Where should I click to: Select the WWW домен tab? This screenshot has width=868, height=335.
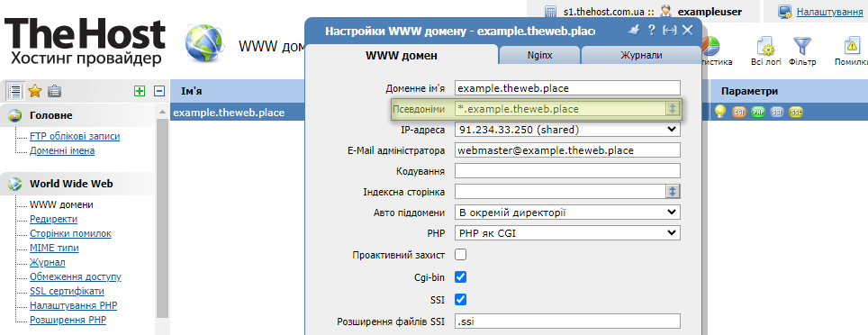point(402,55)
